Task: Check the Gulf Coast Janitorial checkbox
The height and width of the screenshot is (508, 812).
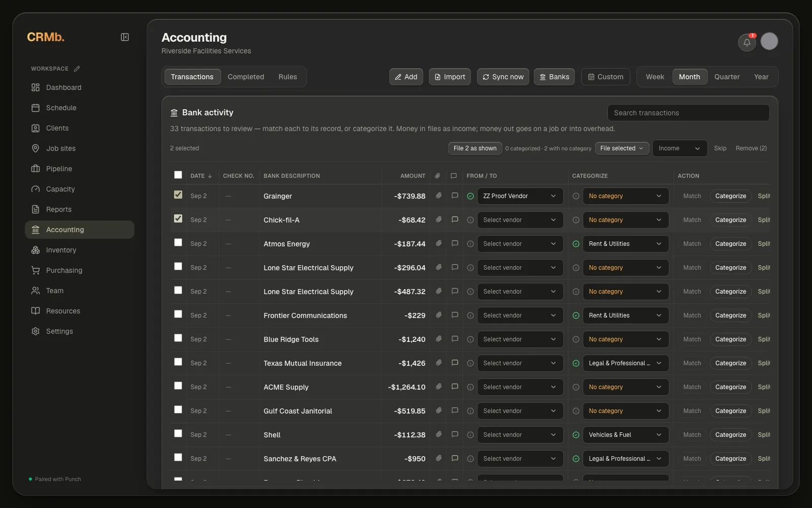Action: point(178,409)
